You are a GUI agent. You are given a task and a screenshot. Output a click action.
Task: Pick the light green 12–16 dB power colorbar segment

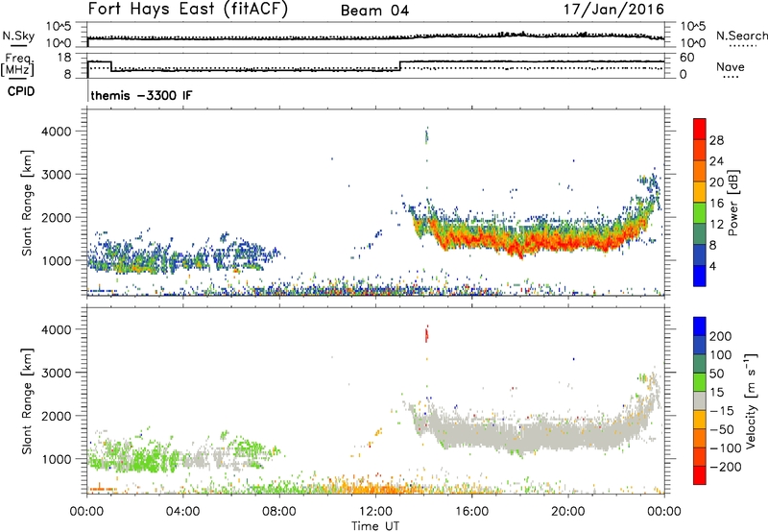pos(700,213)
